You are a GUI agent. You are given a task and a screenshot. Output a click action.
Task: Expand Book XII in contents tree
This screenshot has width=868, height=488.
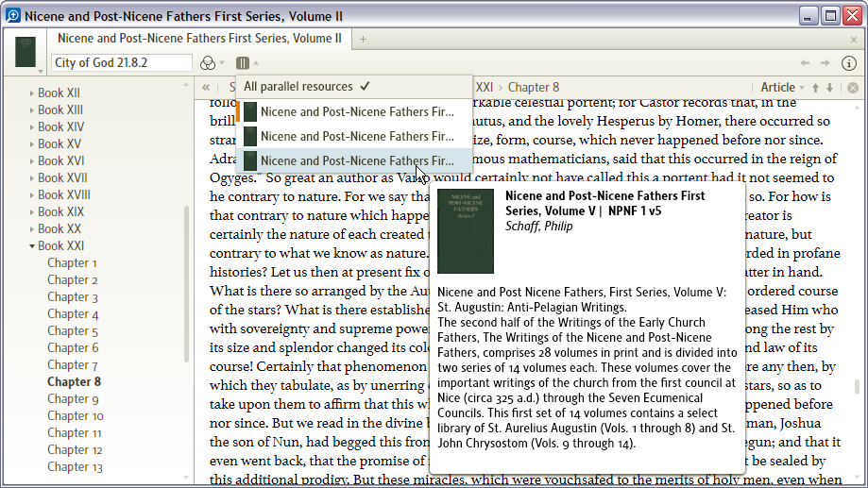click(31, 93)
